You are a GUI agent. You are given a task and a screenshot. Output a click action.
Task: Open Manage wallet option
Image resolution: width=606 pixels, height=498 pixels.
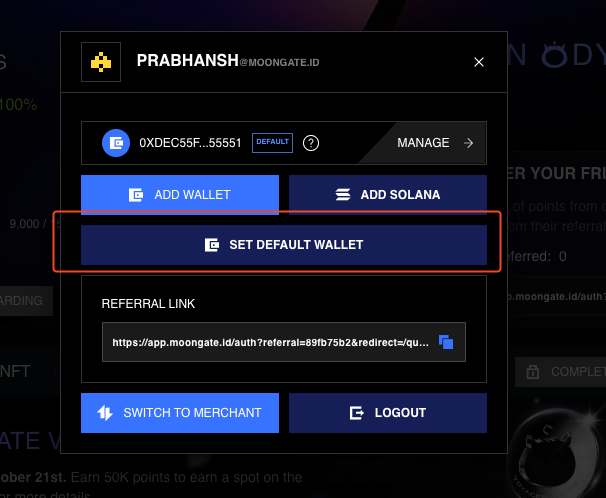click(x=423, y=143)
